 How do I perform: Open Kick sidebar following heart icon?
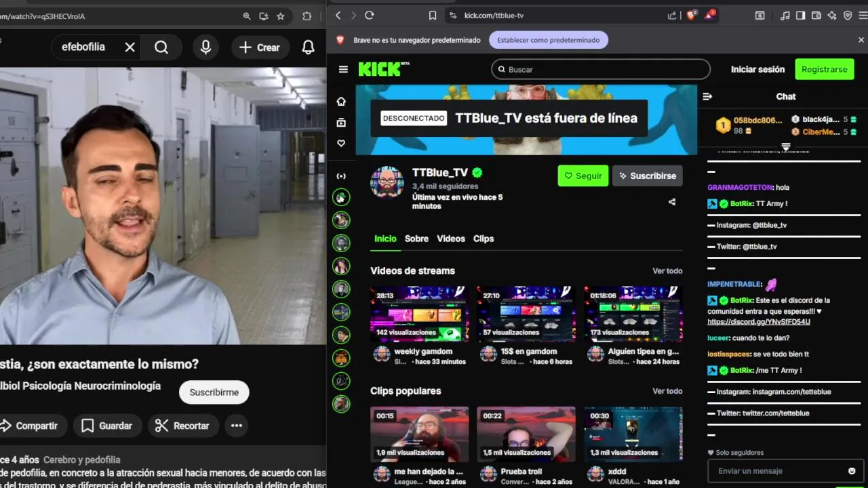[341, 143]
